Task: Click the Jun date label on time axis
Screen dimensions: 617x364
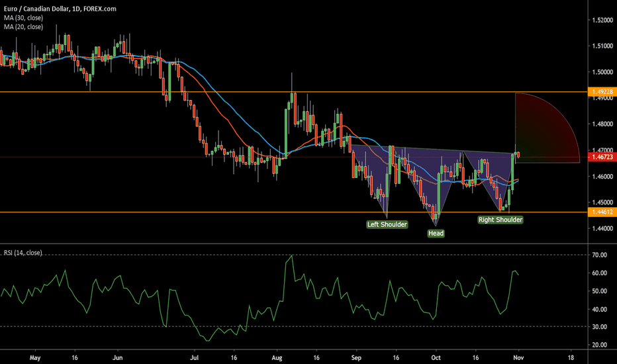Action: click(118, 357)
